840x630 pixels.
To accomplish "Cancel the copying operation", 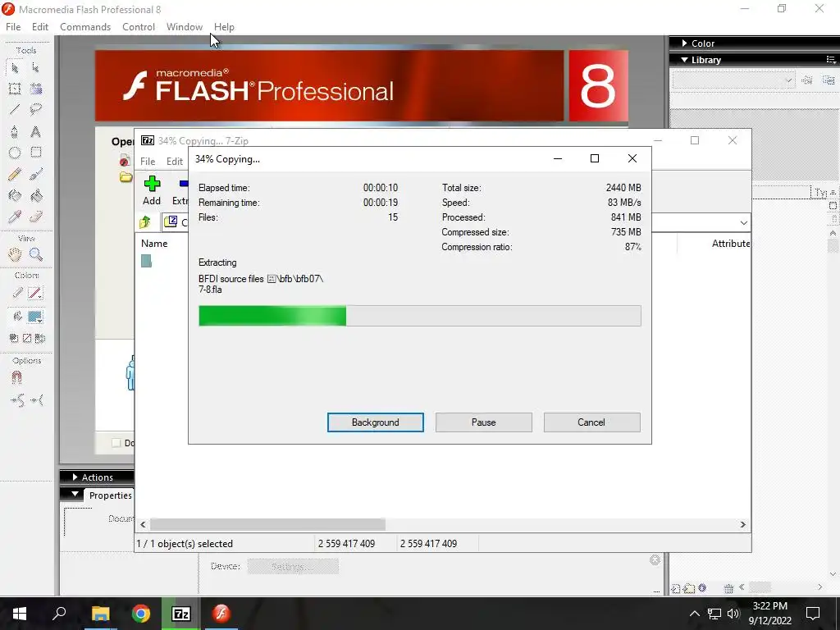I will coord(591,422).
